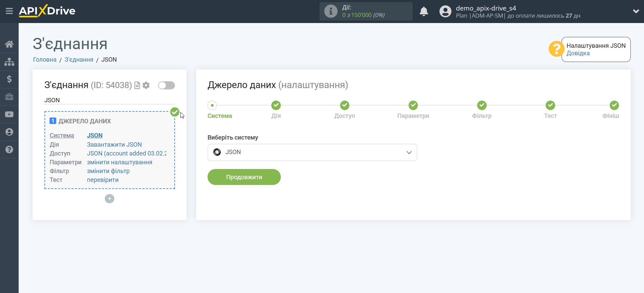The image size is (644, 293).
Task: Click the actions counter panel
Action: coord(366,12)
